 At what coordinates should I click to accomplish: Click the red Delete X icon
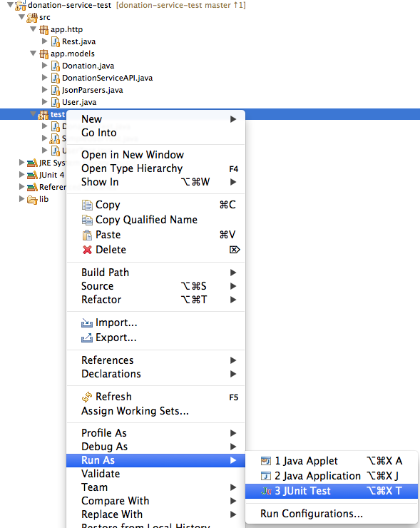[87, 250]
